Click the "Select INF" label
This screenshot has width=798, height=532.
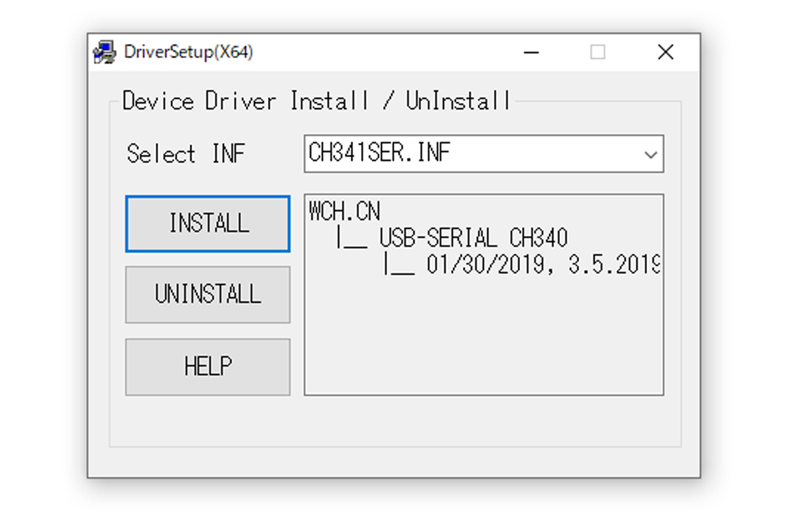[186, 154]
